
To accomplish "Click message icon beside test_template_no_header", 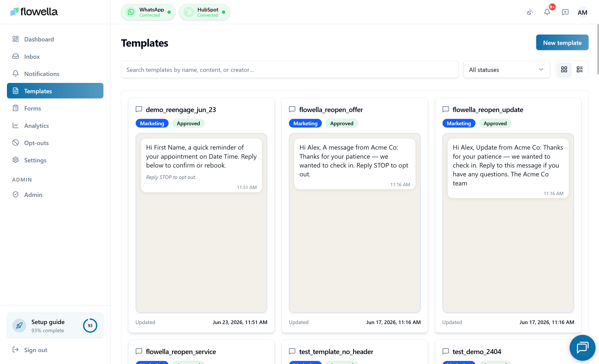I will tap(292, 351).
